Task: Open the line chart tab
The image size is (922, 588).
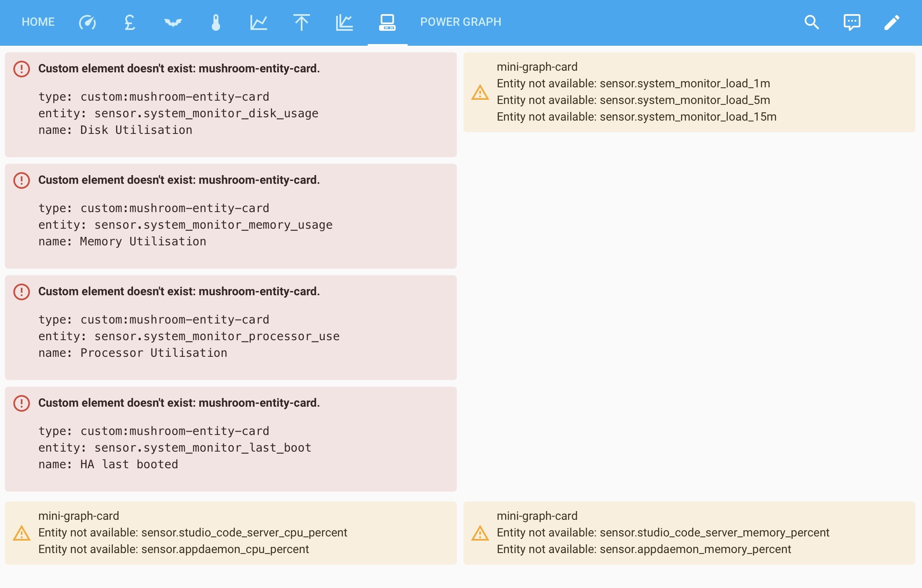Action: point(259,22)
